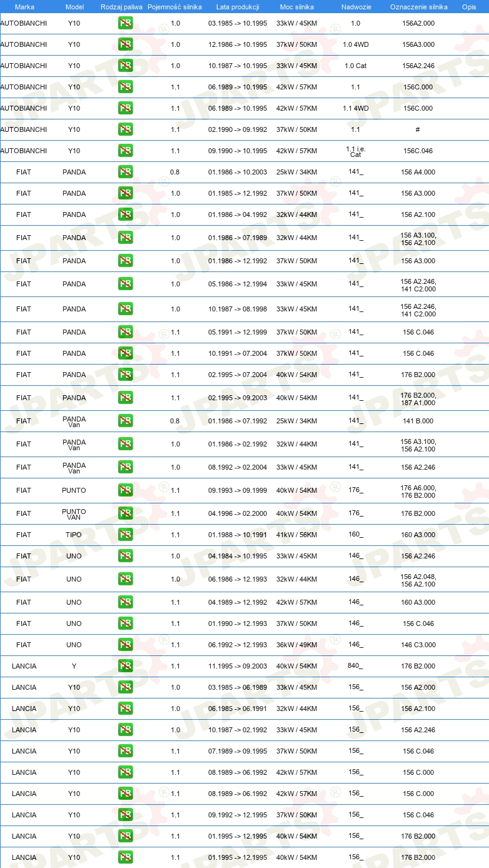489x868 pixels.
Task: Click fuel icon in Panda 01.1986 -> 04.1992 row
Action: tap(125, 214)
